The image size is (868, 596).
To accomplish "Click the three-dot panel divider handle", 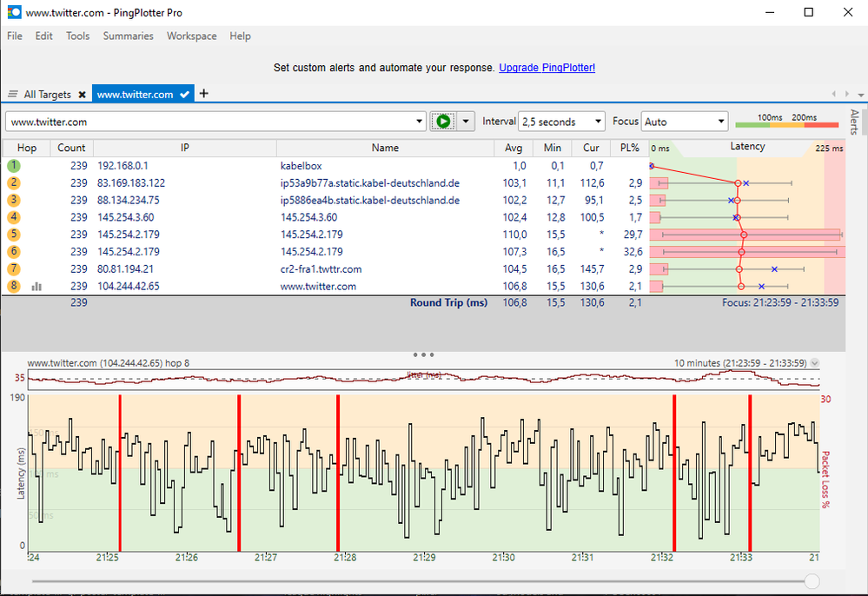I will pyautogui.click(x=423, y=354).
